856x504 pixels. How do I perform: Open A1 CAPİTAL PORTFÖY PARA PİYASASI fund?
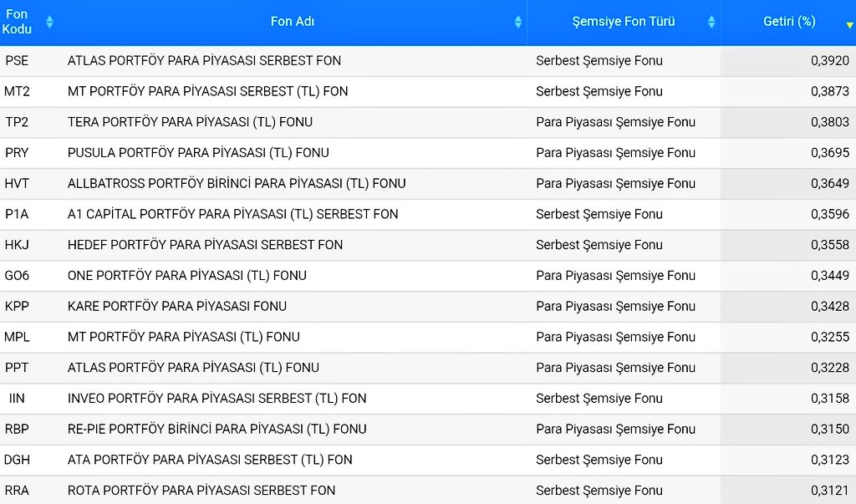[232, 214]
